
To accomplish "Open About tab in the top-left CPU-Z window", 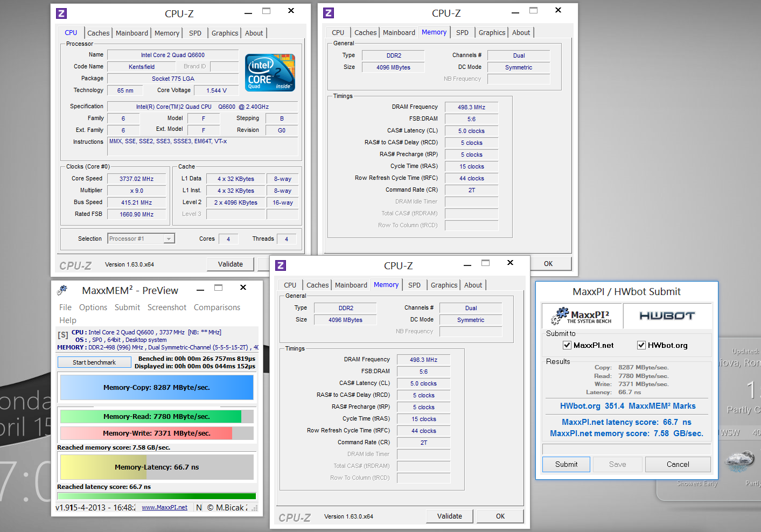I will (254, 33).
